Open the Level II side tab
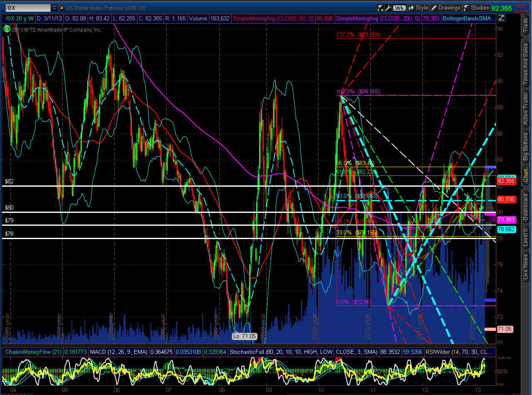The image size is (532, 395). coord(526,238)
